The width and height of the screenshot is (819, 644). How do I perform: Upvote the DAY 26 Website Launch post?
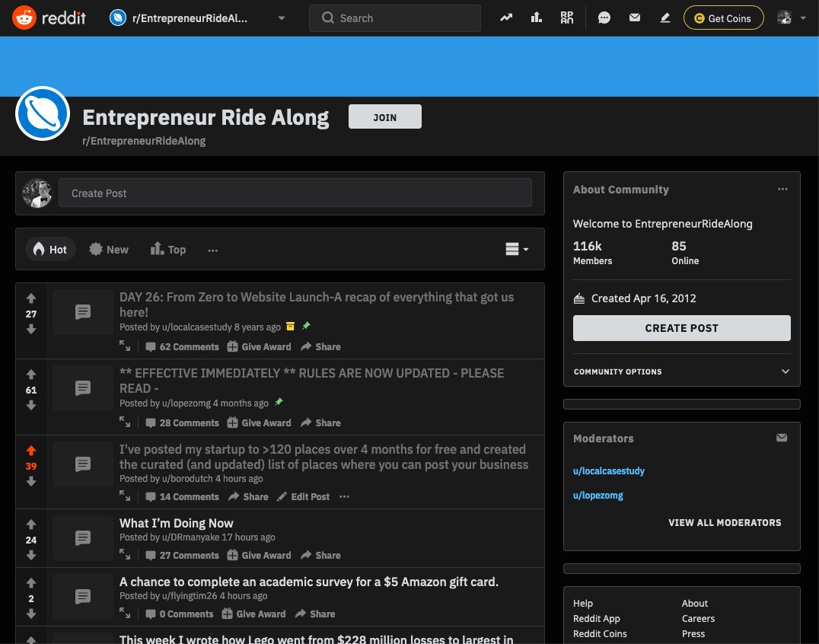[x=31, y=298]
